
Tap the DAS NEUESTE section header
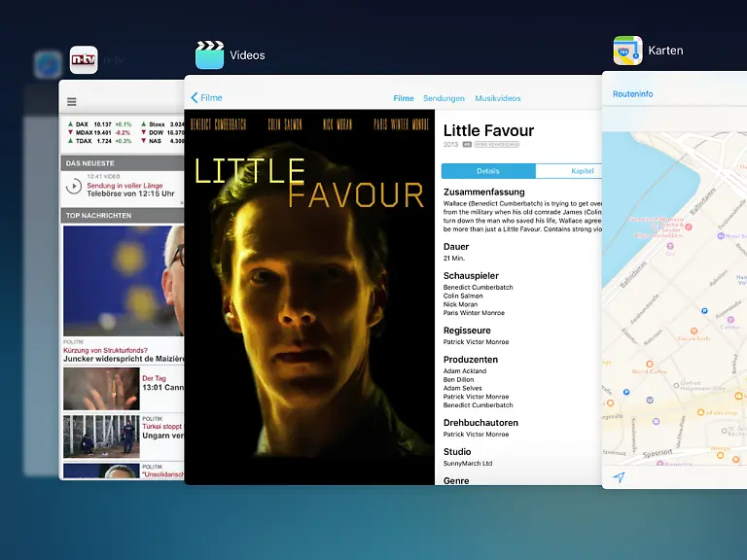(x=122, y=163)
